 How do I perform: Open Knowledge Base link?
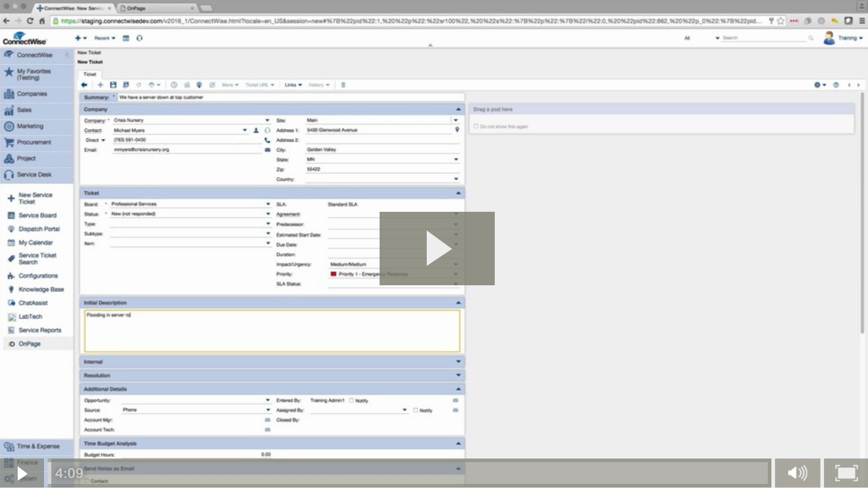click(x=41, y=289)
